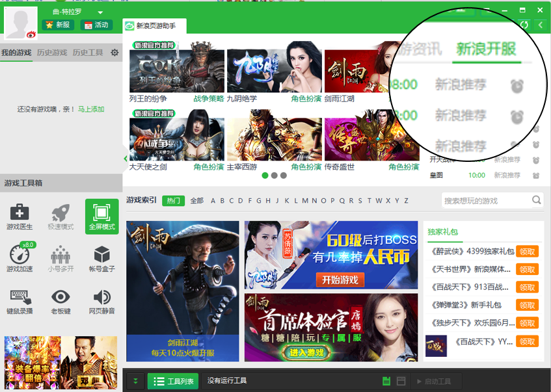Filter game index by 热门
Viewport: 551px width, 392px height.
point(173,201)
